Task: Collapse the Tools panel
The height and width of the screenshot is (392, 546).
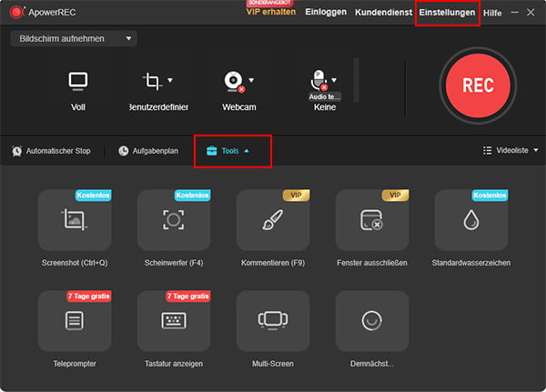Action: (227, 151)
